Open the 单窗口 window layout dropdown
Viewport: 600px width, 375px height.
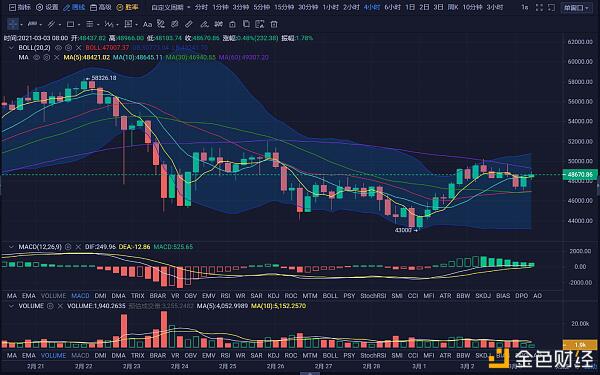pyautogui.click(x=577, y=8)
